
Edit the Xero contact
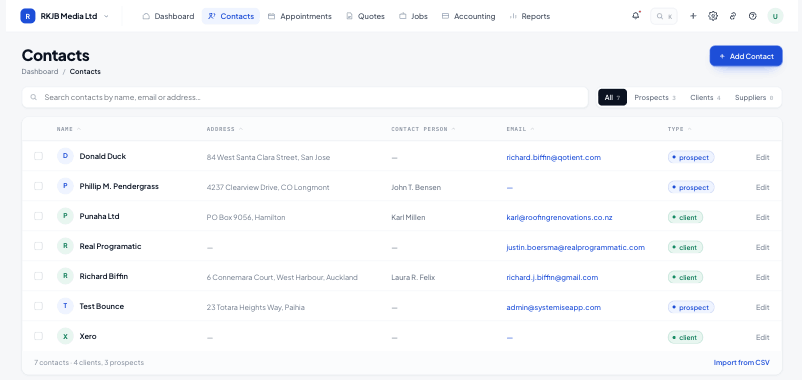click(x=762, y=337)
